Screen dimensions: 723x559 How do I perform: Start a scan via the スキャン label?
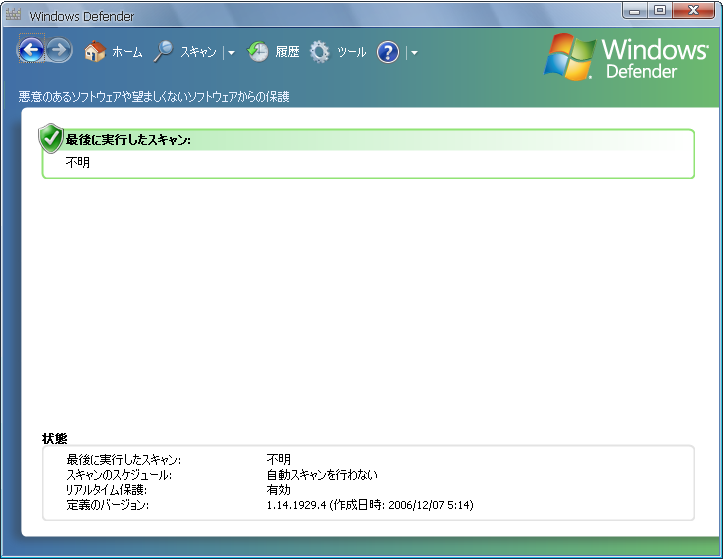[x=198, y=52]
